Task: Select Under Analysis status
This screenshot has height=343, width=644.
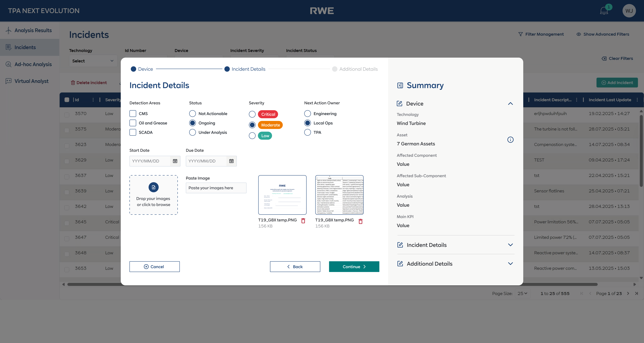Action: point(192,132)
